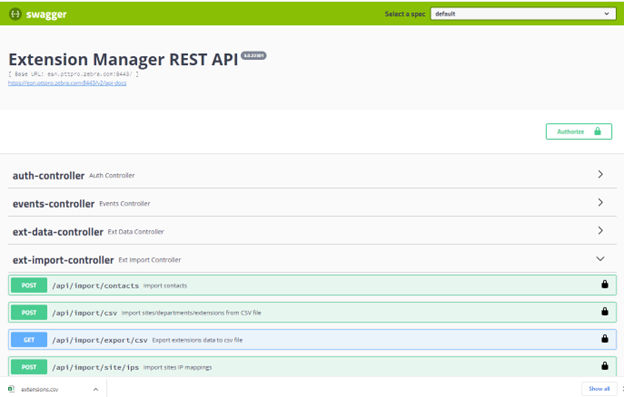624x397 pixels.
Task: Expand the auth-controller section chevron
Action: pyautogui.click(x=600, y=174)
